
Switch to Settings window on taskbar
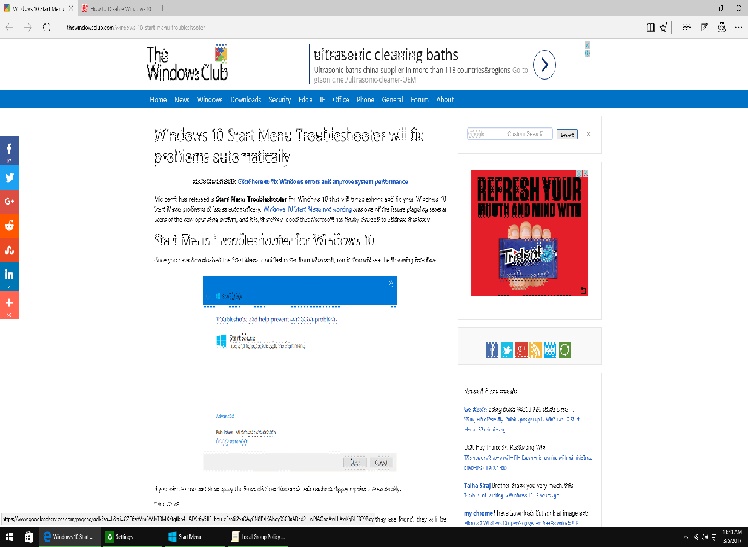coord(132,537)
